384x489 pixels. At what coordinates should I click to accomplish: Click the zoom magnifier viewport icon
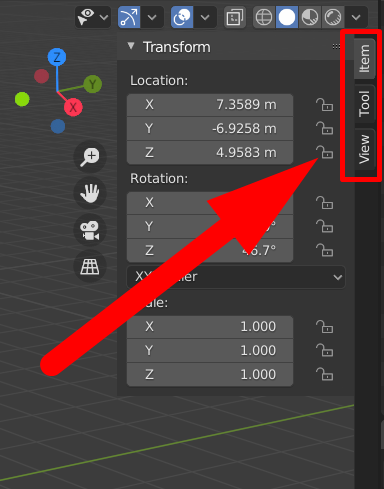(90, 157)
